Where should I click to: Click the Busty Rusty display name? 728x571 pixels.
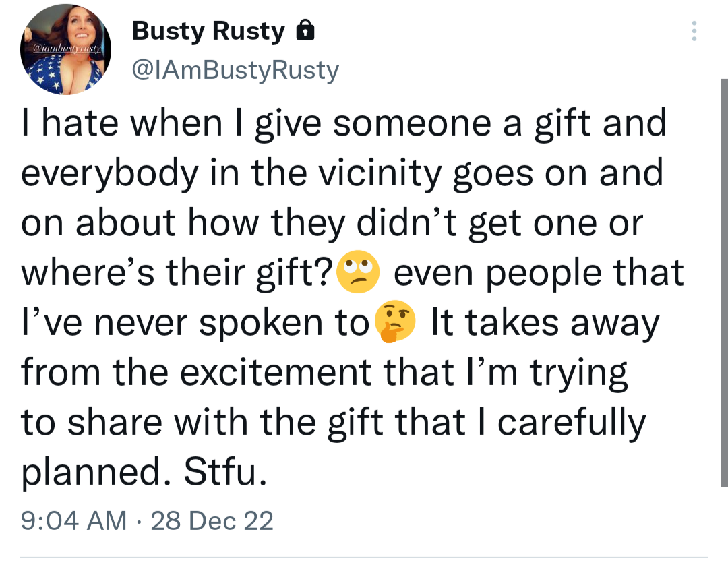(x=209, y=31)
